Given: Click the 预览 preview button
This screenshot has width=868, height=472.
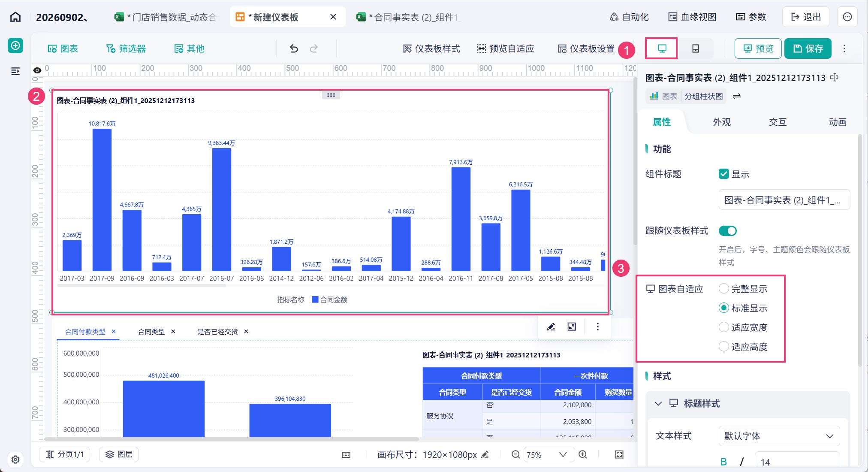Looking at the screenshot, I should click(x=758, y=48).
